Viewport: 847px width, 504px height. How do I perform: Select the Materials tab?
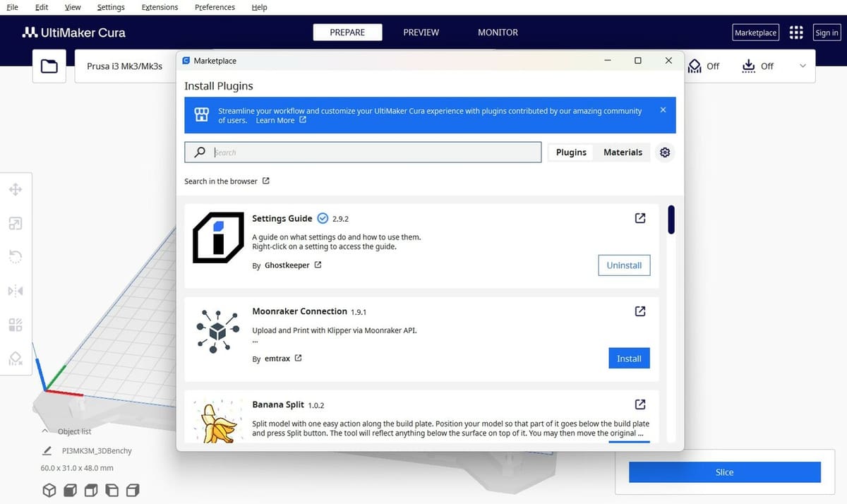tap(623, 152)
